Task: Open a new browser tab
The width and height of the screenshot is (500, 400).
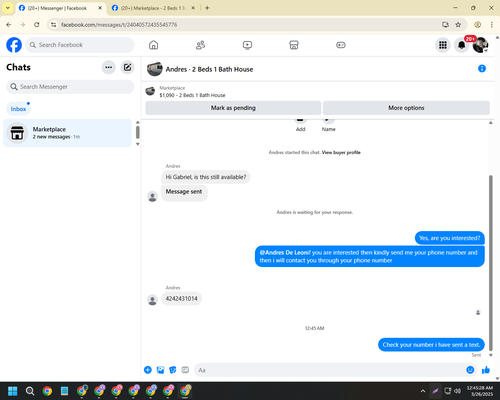Action: [207, 8]
